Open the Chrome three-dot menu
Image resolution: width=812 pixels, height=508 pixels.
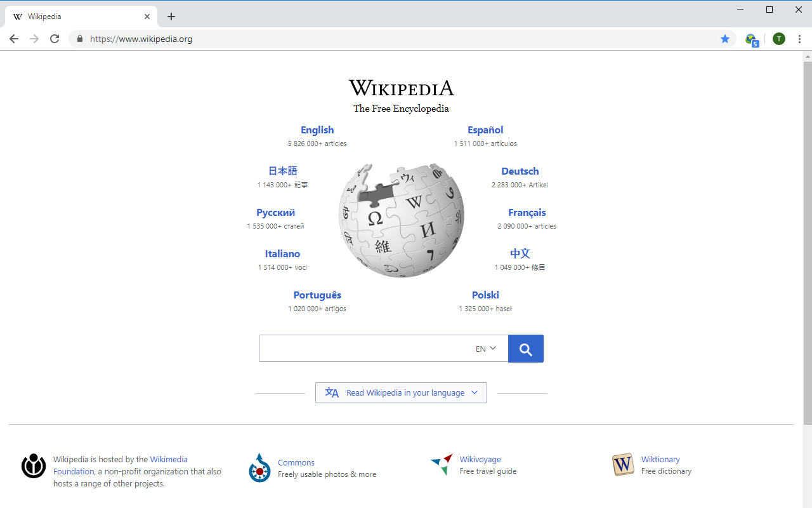coord(799,39)
